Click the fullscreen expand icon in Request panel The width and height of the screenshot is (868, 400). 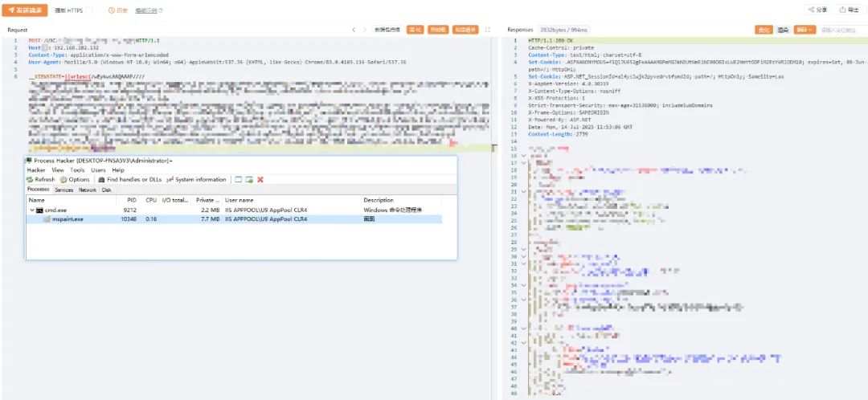pyautogui.click(x=487, y=30)
